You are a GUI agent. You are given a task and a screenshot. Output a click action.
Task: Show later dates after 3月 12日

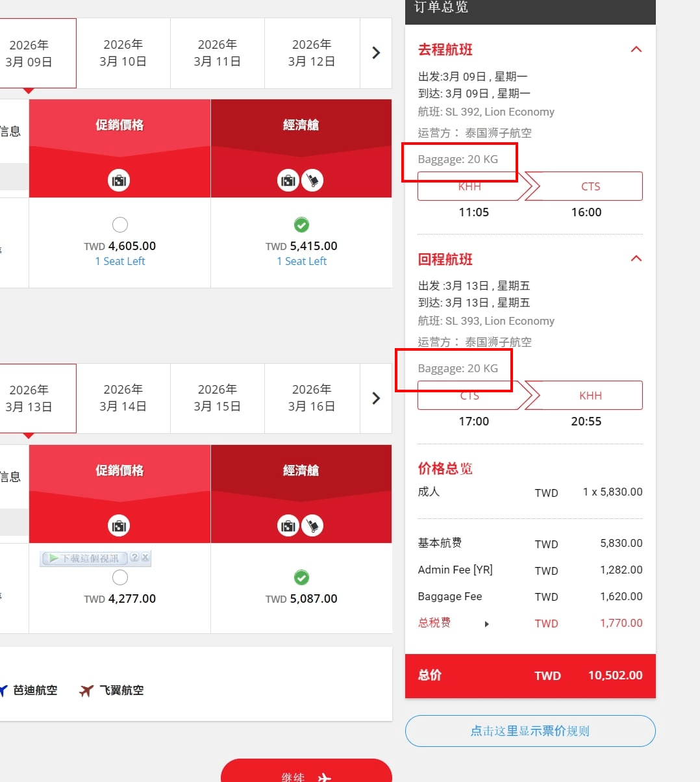(376, 53)
